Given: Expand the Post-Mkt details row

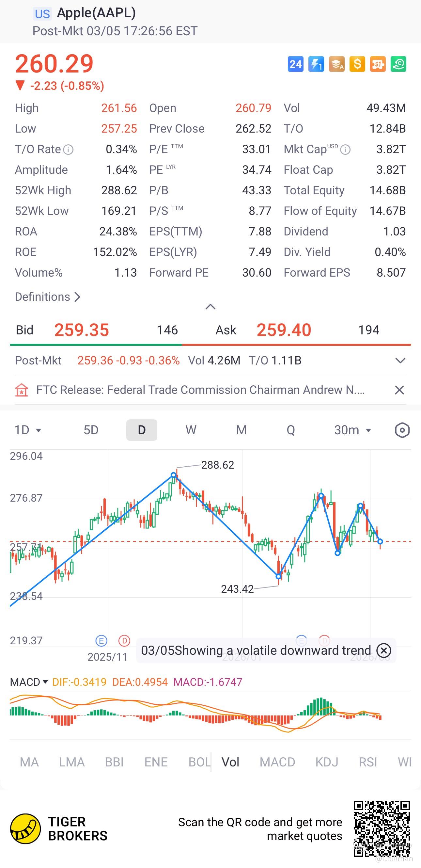Looking at the screenshot, I should (x=400, y=361).
